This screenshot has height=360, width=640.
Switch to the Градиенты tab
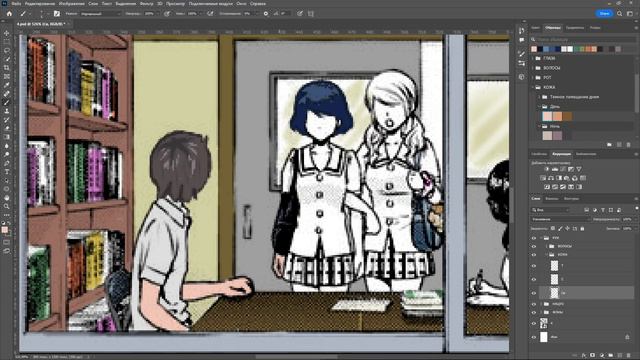click(x=574, y=28)
